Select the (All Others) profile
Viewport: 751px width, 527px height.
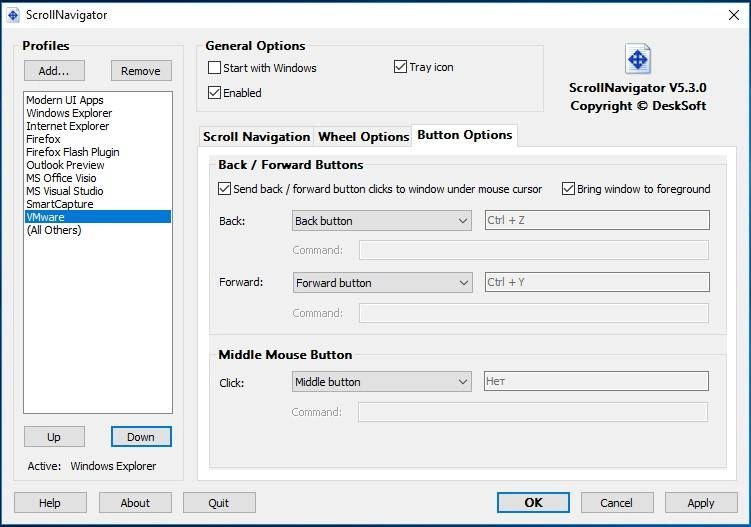pyautogui.click(x=98, y=230)
